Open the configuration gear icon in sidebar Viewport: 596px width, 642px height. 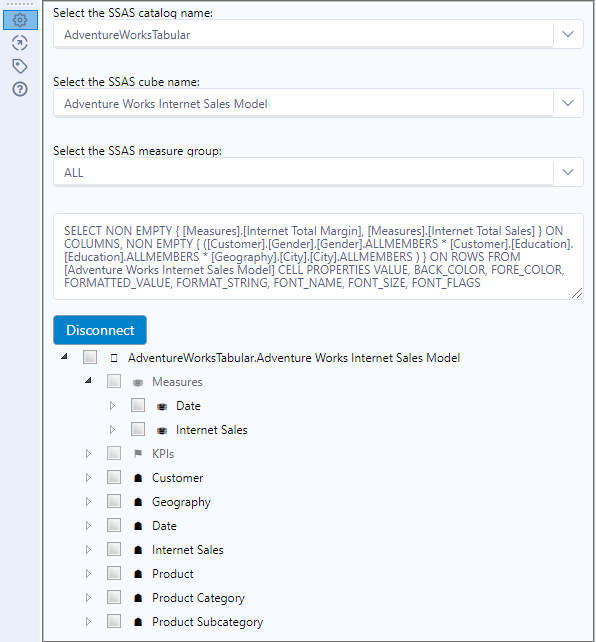point(20,20)
